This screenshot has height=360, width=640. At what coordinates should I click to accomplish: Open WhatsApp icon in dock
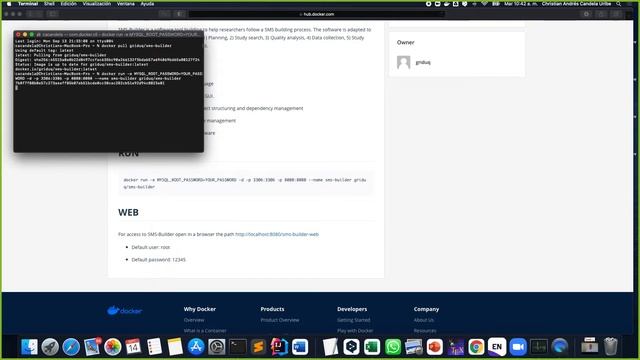click(393, 347)
